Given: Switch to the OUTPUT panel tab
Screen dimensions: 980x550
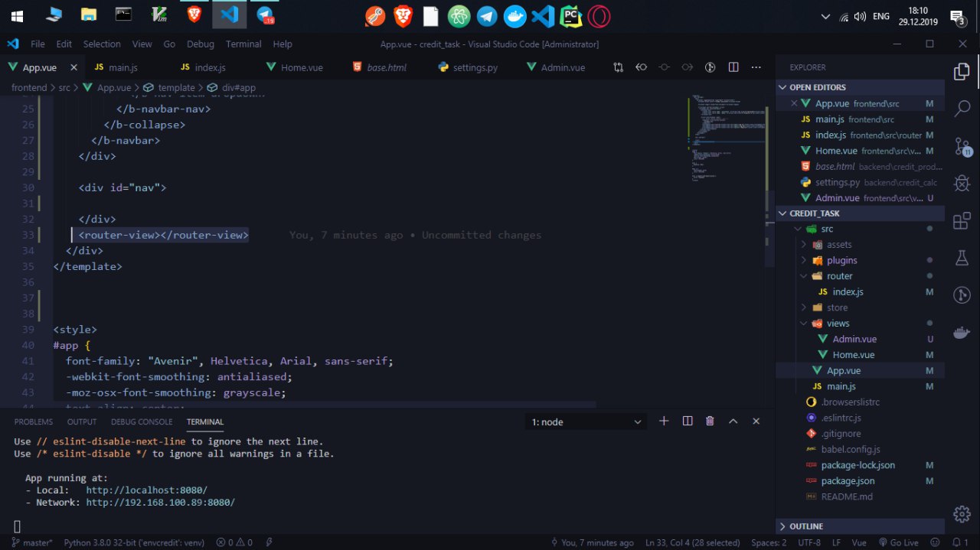Looking at the screenshot, I should coord(82,421).
